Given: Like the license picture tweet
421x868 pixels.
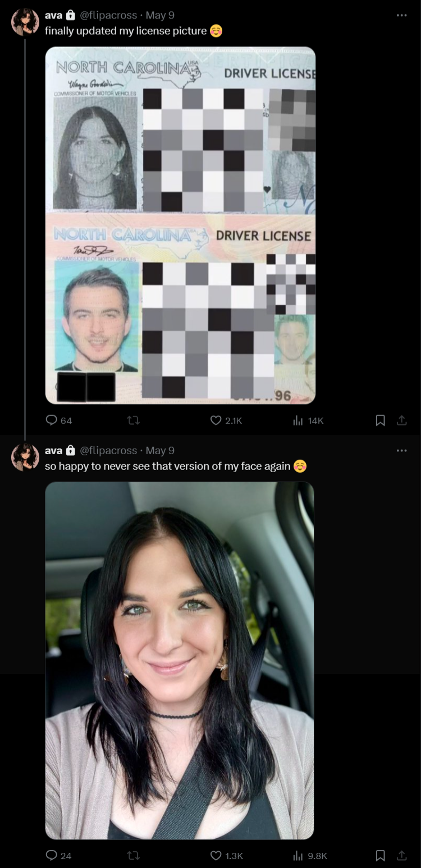Looking at the screenshot, I should pyautogui.click(x=226, y=420).
